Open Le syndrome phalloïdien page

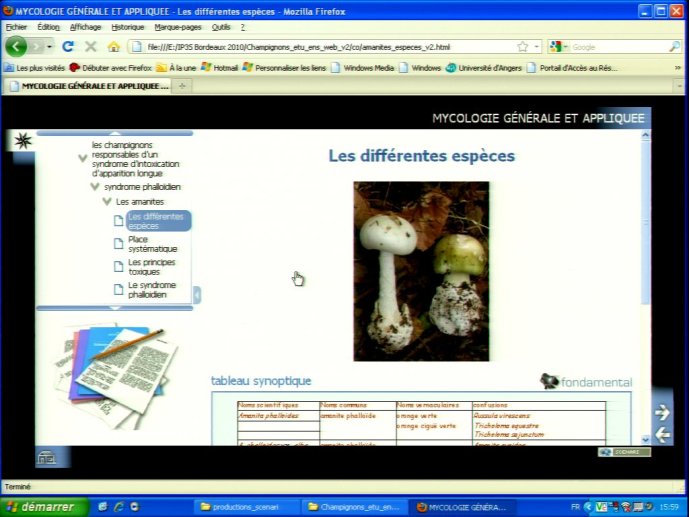[152, 290]
